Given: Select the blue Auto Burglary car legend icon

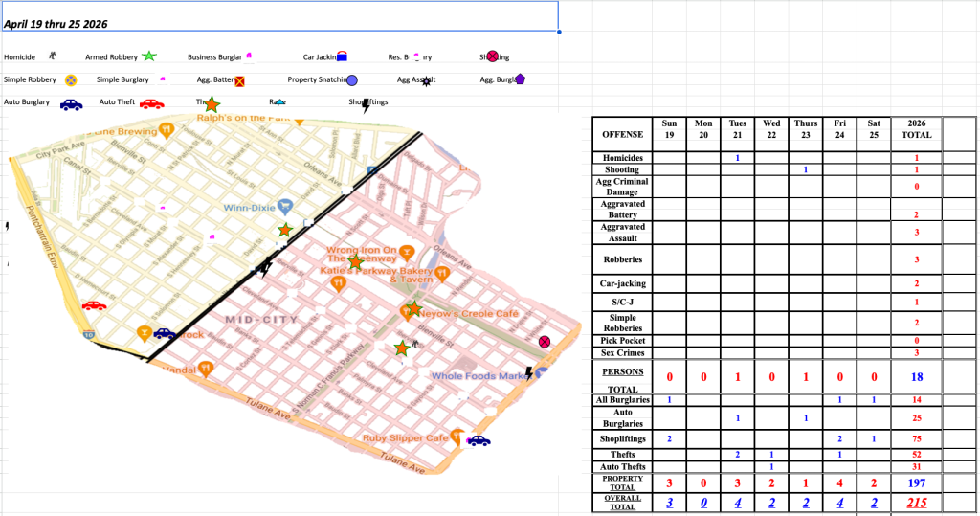Looking at the screenshot, I should [71, 103].
